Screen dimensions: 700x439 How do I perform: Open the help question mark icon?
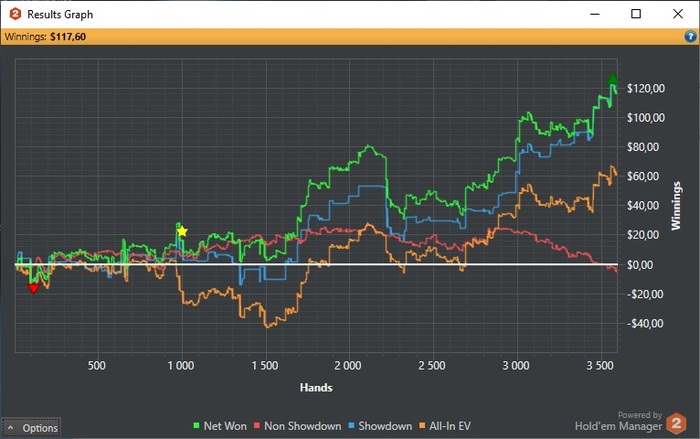coord(690,36)
